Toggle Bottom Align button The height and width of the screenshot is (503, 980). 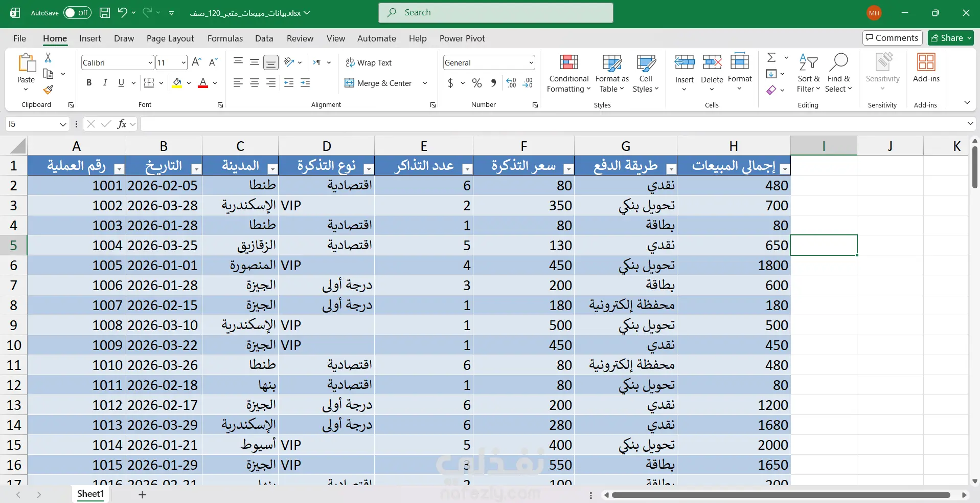pyautogui.click(x=271, y=62)
